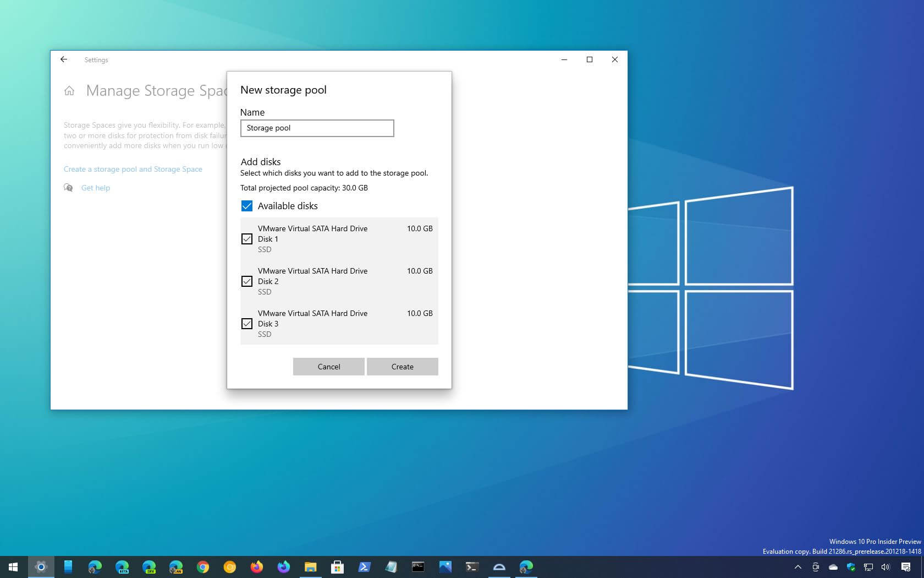Toggle the Available disks checkbox
The width and height of the screenshot is (924, 578).
(x=247, y=206)
